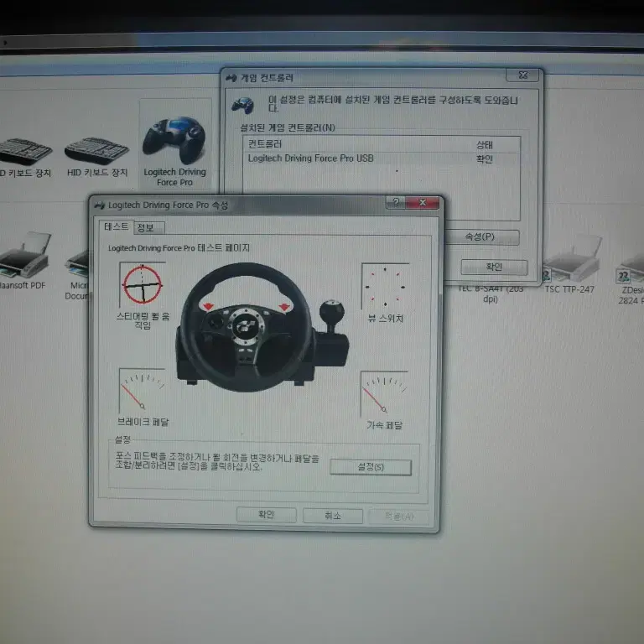This screenshot has height=644, width=644.
Task: Click 취소 in the properties dialog
Action: [333, 516]
